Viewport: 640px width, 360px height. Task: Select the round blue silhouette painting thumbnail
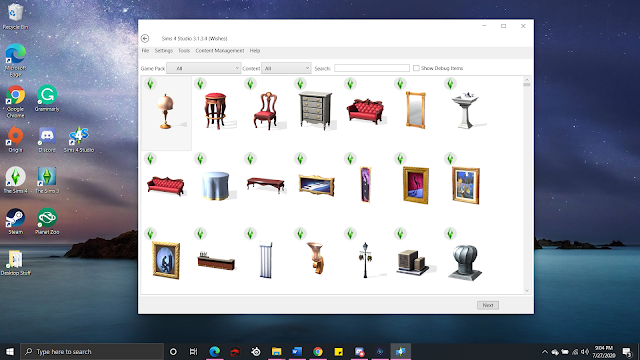point(166,260)
